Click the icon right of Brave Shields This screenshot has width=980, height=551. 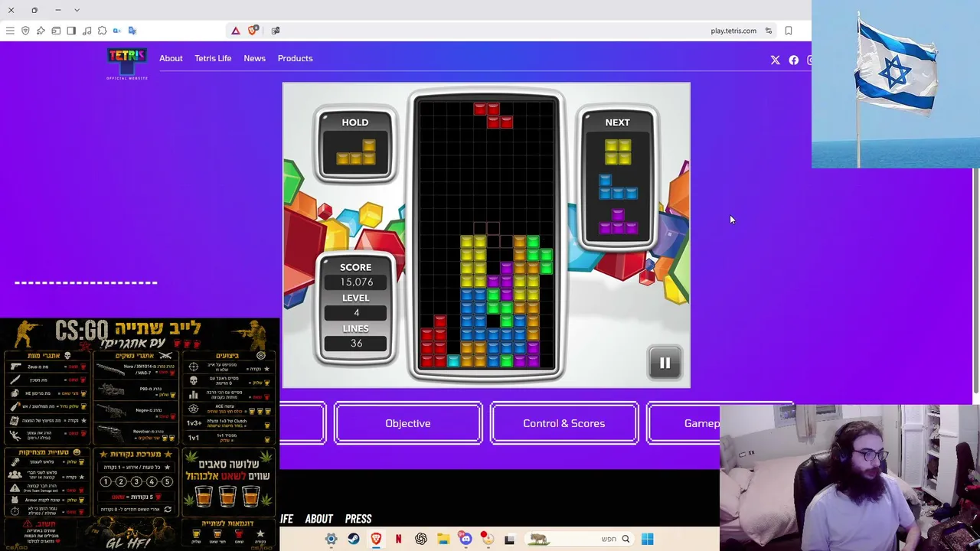(x=276, y=31)
